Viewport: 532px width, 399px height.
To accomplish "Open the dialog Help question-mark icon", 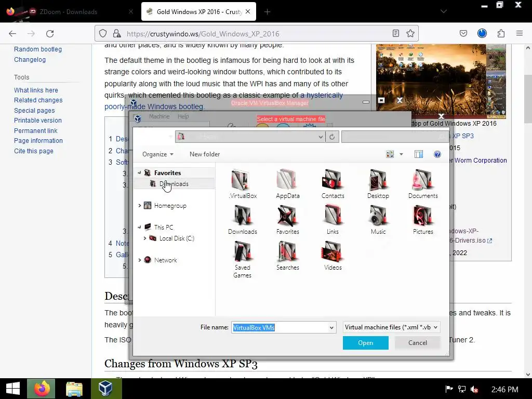I will (x=437, y=154).
